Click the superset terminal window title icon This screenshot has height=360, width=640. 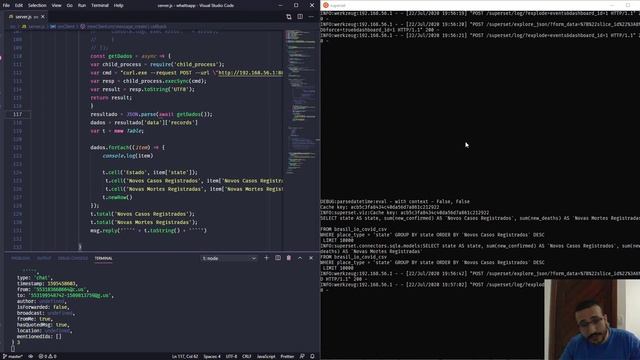point(326,5)
